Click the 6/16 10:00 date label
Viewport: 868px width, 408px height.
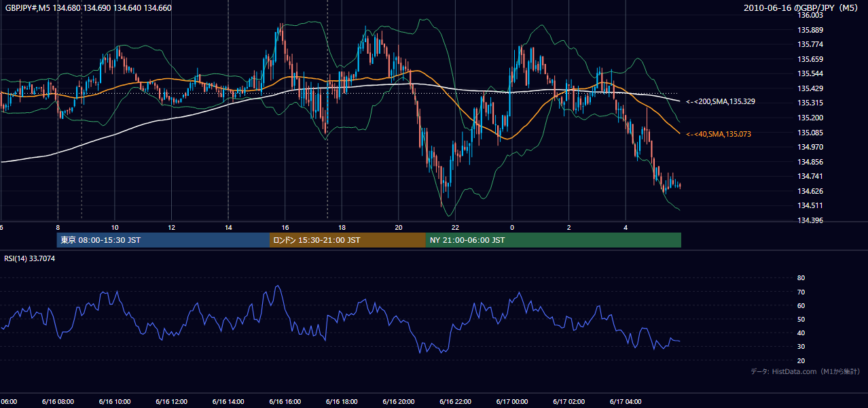click(x=115, y=401)
